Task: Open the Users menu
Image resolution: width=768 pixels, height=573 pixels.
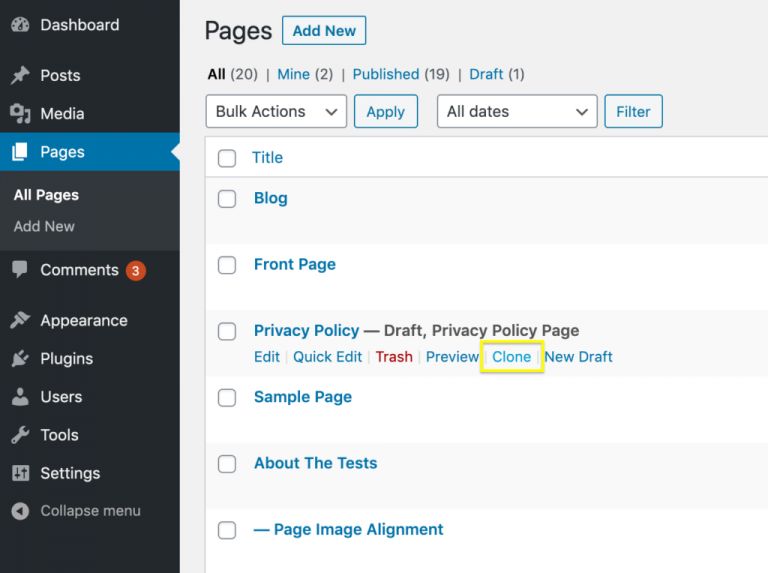Action: [x=61, y=397]
